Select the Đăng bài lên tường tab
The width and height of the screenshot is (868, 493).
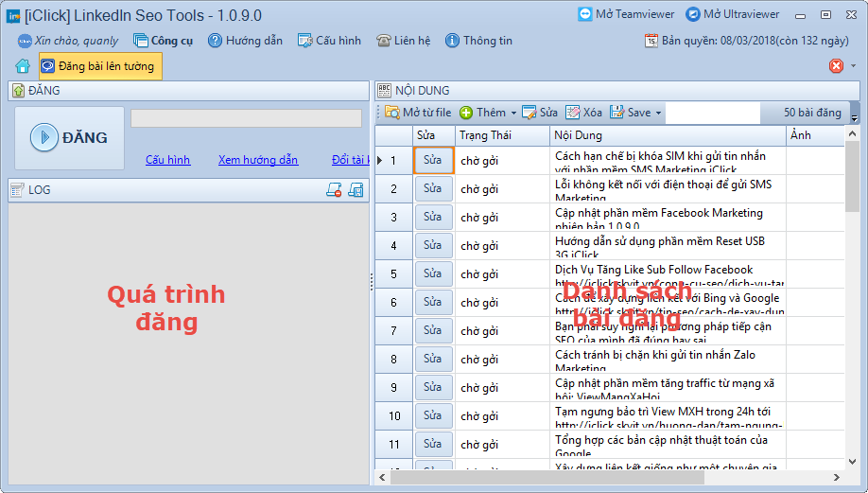point(100,66)
